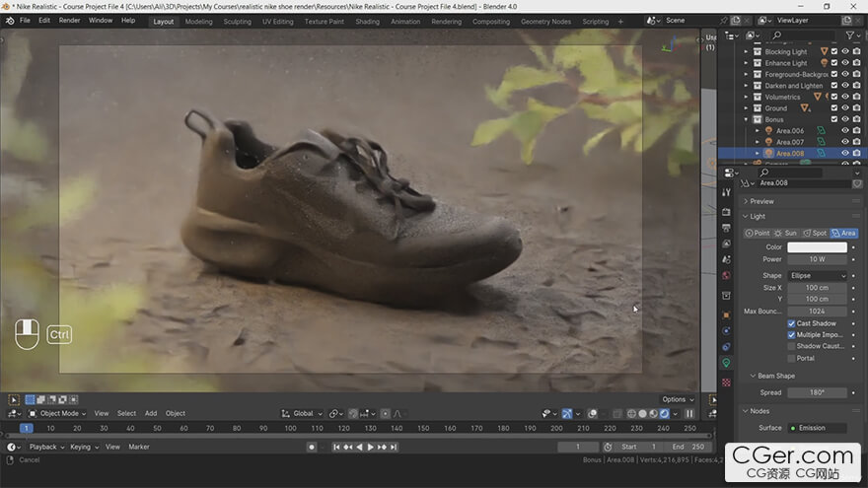Viewport: 868px width, 488px height.
Task: Select the Spot light type
Action: pos(815,233)
